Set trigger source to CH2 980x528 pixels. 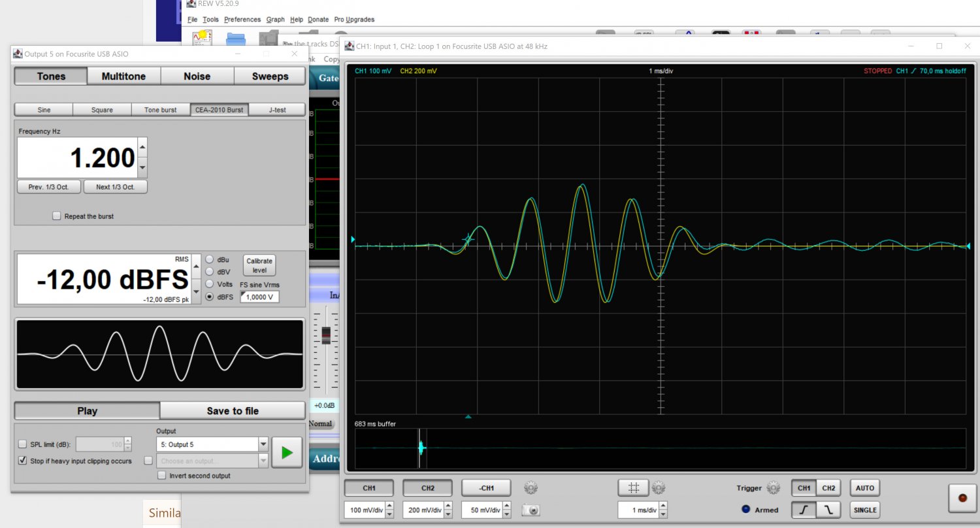click(828, 487)
